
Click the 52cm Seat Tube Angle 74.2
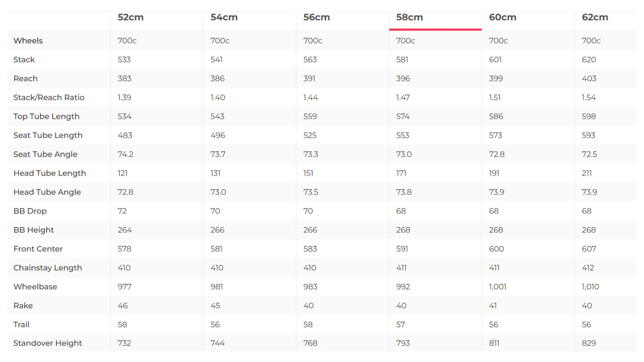(125, 154)
